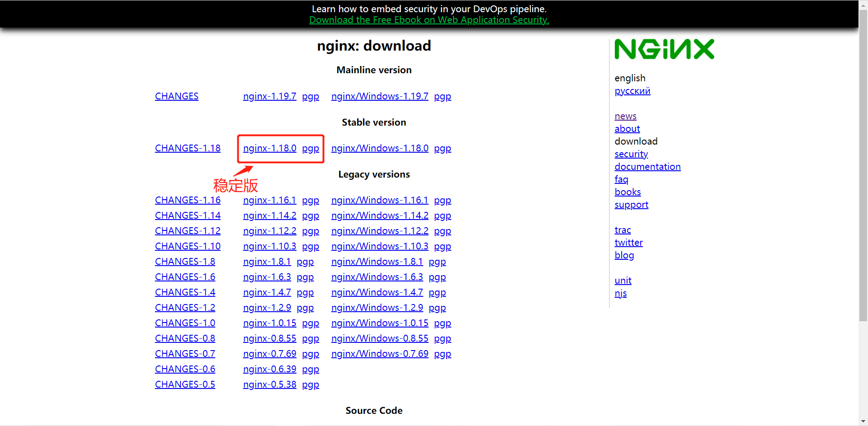Go to security page in sidebar
The image size is (868, 426).
[631, 154]
